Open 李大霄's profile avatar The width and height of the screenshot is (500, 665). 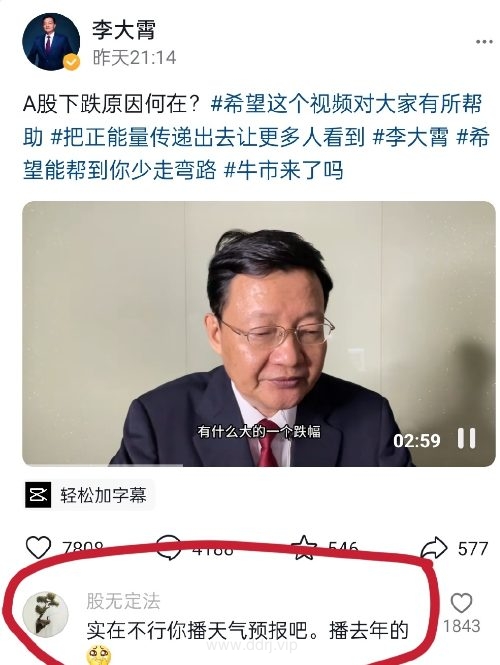51,42
